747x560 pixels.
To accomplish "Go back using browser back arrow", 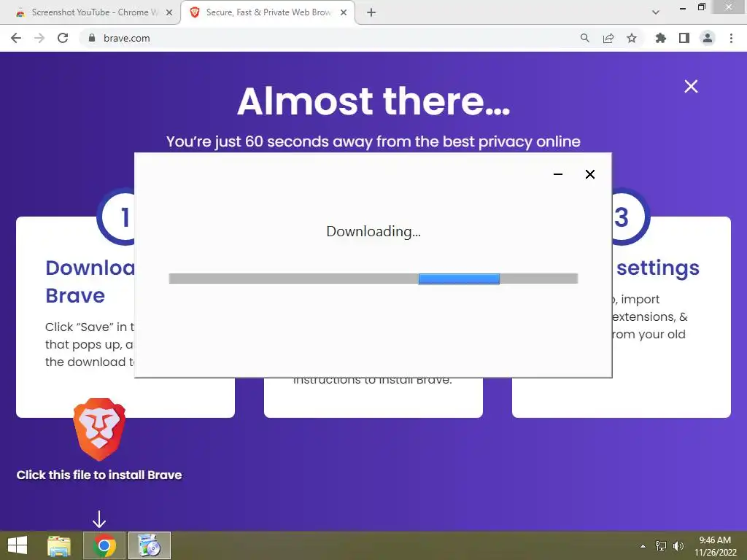I will [x=16, y=38].
